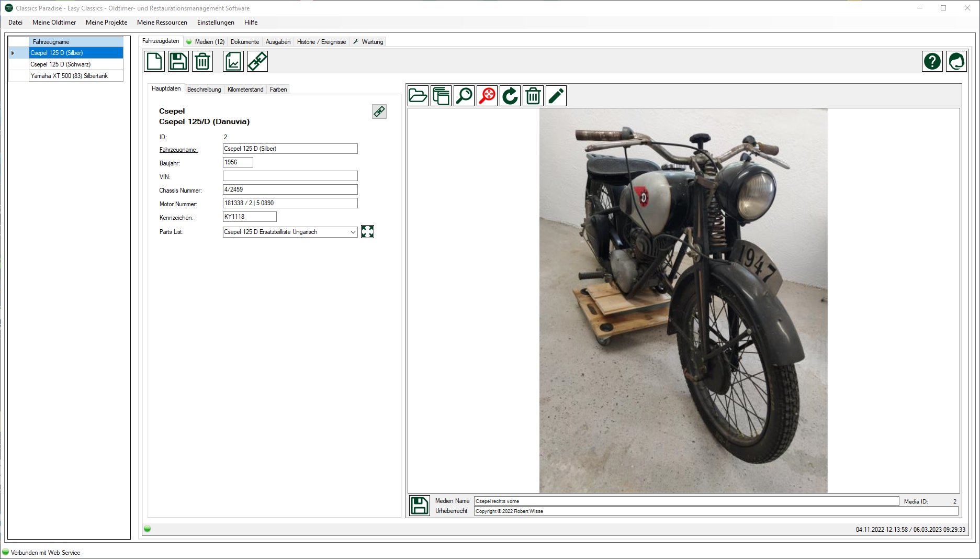Switch to the Kilometerstand tab
This screenshot has height=559, width=980.
[x=245, y=90]
